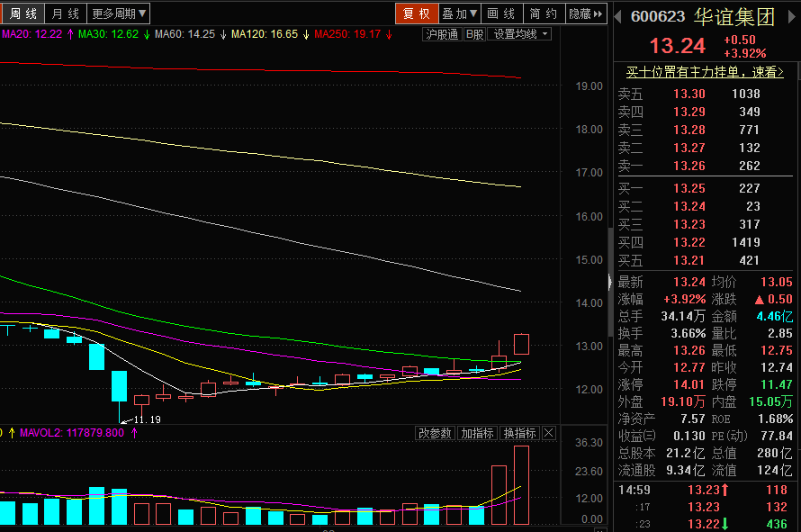Viewport: 801px width, 532px height.
Task: Expand the 叠加 overlay dropdown
Action: pyautogui.click(x=459, y=14)
